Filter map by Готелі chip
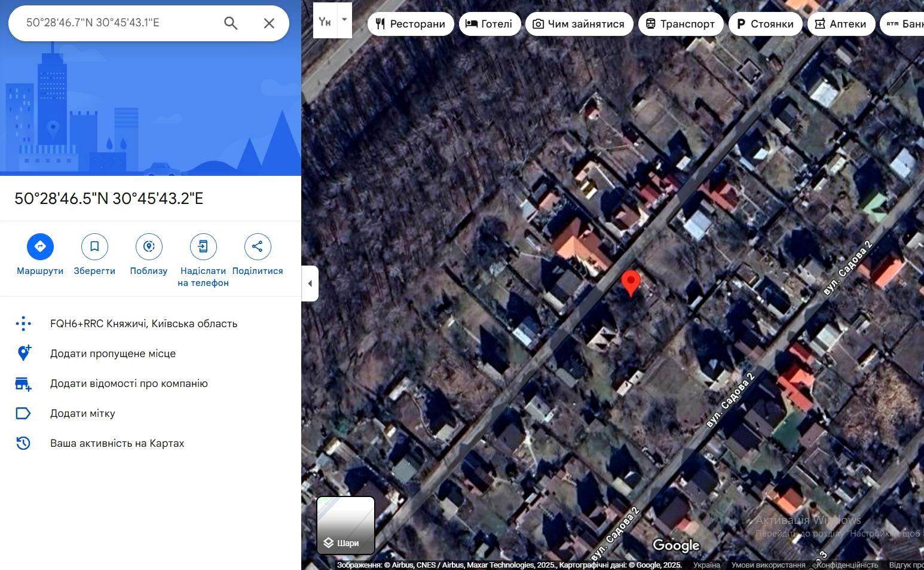This screenshot has height=570, width=924. click(x=489, y=24)
